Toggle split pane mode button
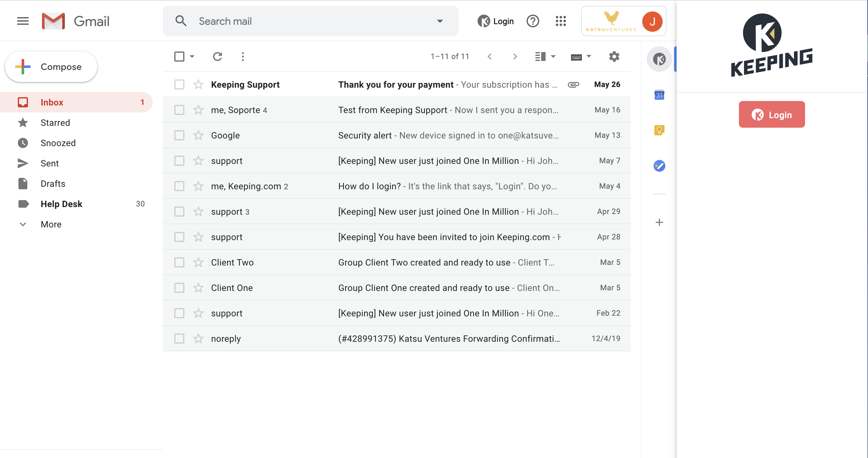 click(540, 57)
